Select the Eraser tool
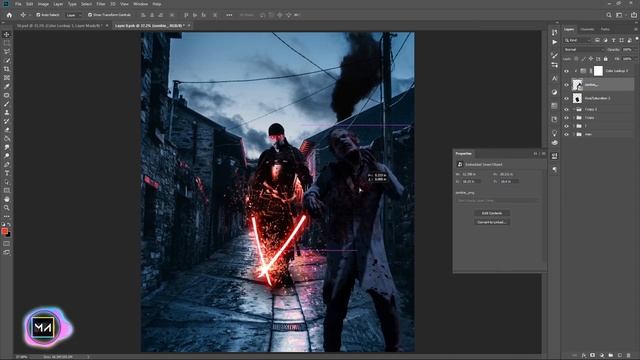The width and height of the screenshot is (640, 360). [x=7, y=130]
